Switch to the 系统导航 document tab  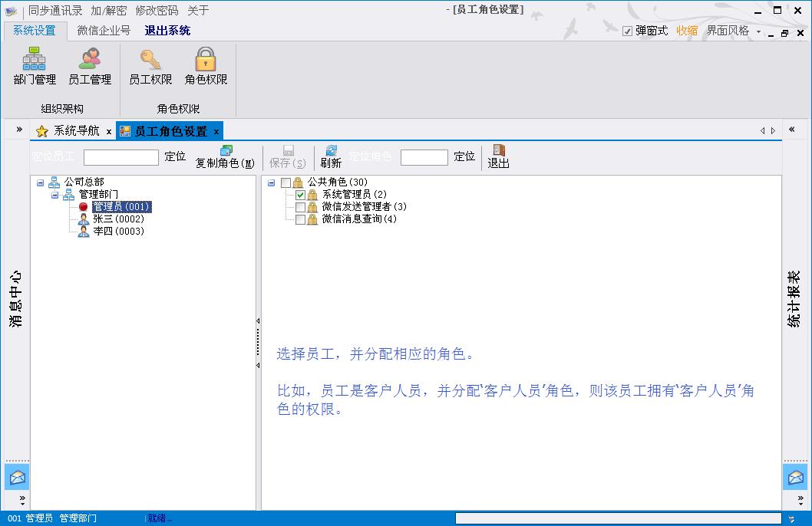click(76, 131)
